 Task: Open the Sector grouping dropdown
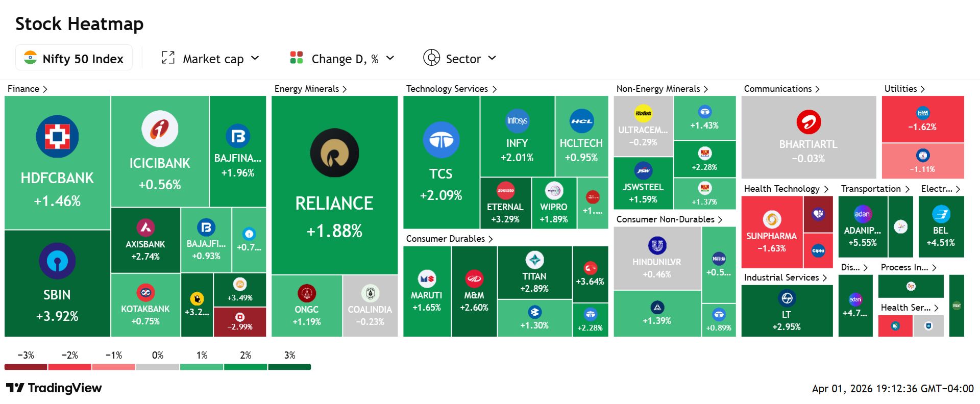click(x=460, y=59)
